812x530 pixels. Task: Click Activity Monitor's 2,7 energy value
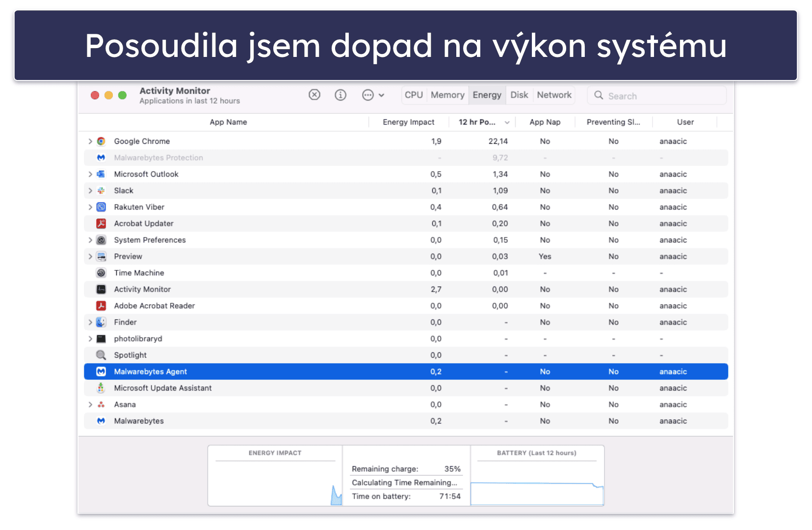point(436,290)
